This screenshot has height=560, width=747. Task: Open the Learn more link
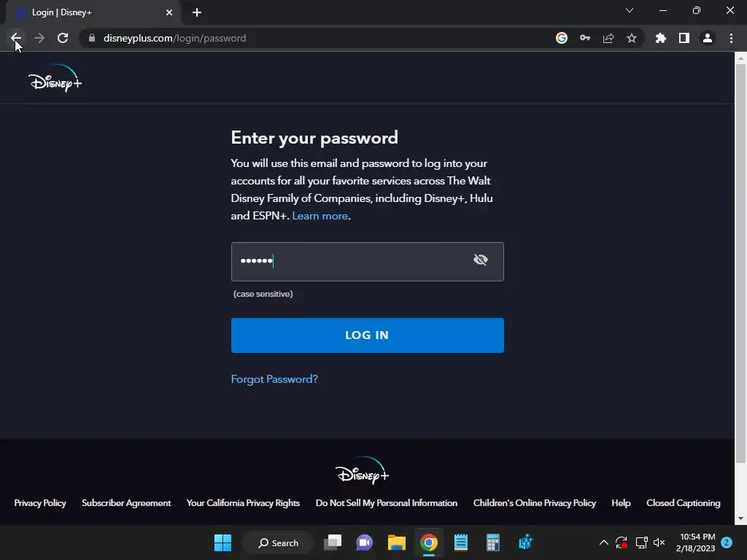click(320, 216)
